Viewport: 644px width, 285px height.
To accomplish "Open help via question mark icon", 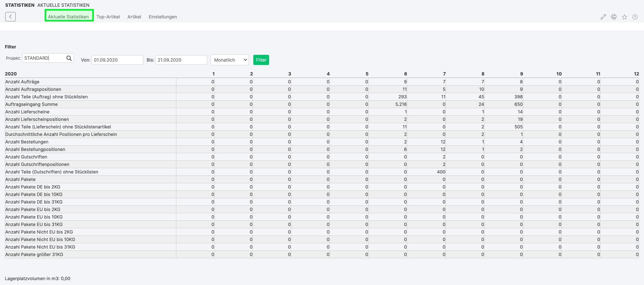I will (635, 17).
